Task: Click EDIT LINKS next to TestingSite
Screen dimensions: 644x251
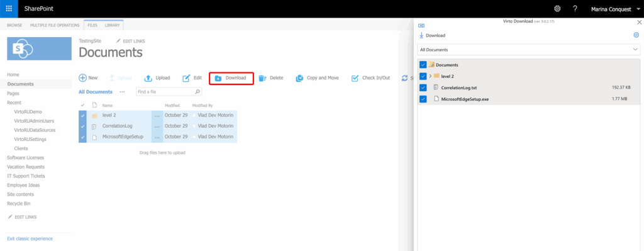Action: click(131, 41)
